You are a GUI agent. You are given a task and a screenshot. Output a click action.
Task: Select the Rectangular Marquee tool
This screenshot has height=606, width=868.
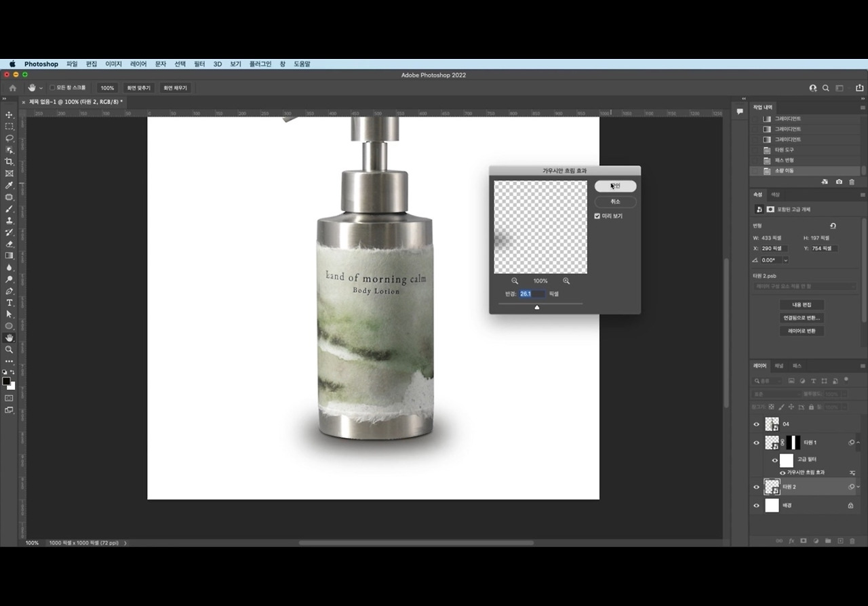(9, 126)
